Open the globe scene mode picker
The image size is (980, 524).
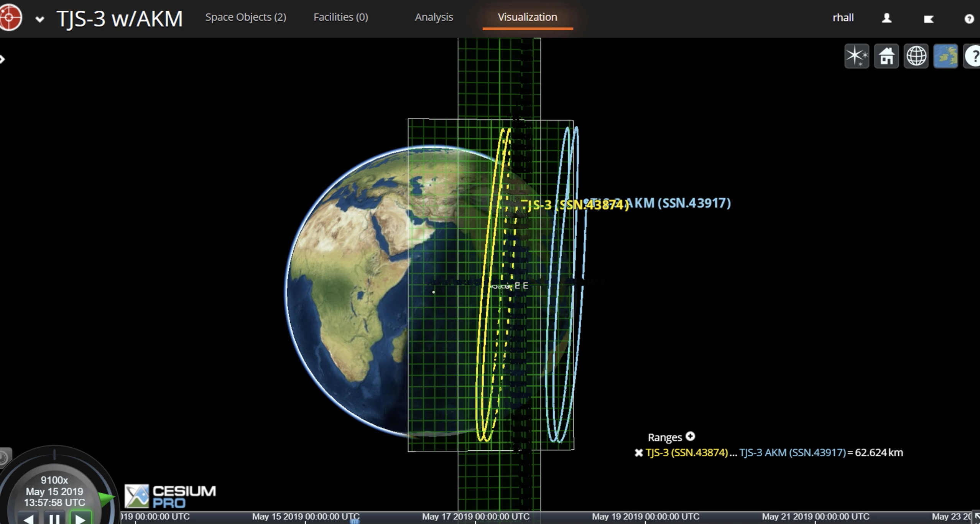tap(916, 56)
